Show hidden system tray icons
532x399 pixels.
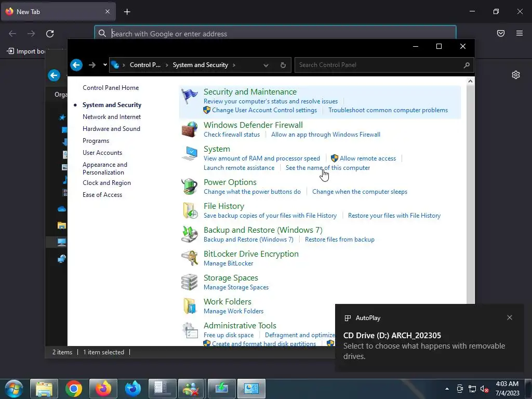[x=447, y=389]
